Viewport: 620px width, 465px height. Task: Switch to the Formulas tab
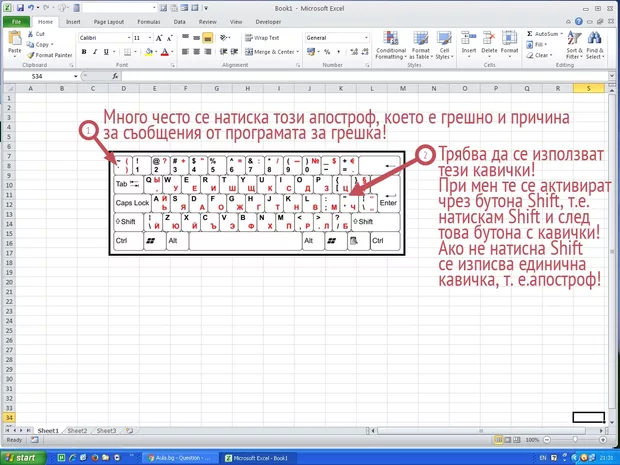[x=149, y=22]
